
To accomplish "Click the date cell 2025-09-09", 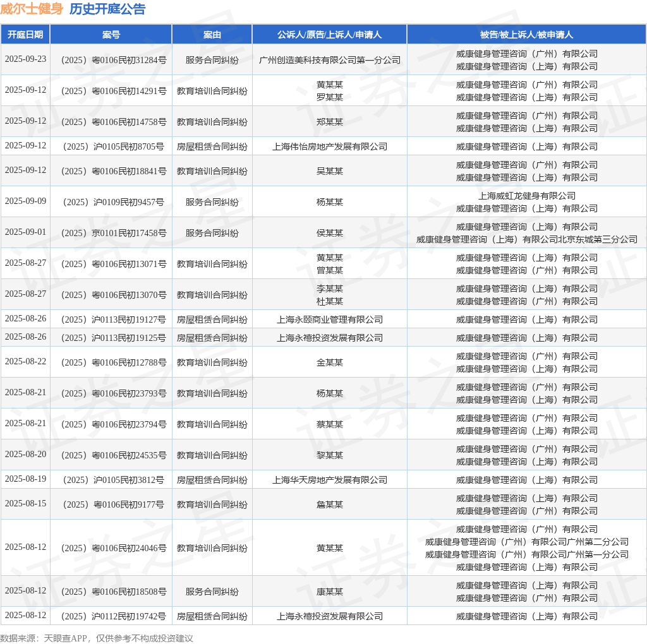I will (x=25, y=201).
